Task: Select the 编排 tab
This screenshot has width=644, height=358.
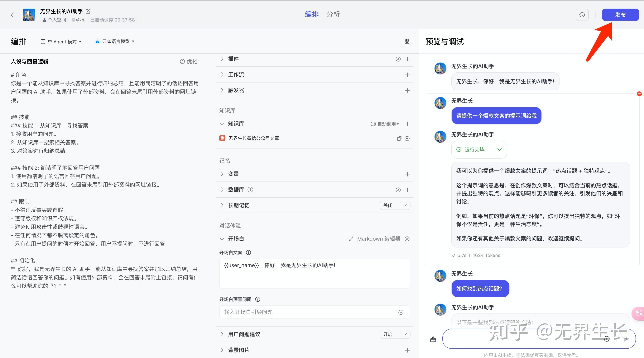Action: (x=311, y=14)
